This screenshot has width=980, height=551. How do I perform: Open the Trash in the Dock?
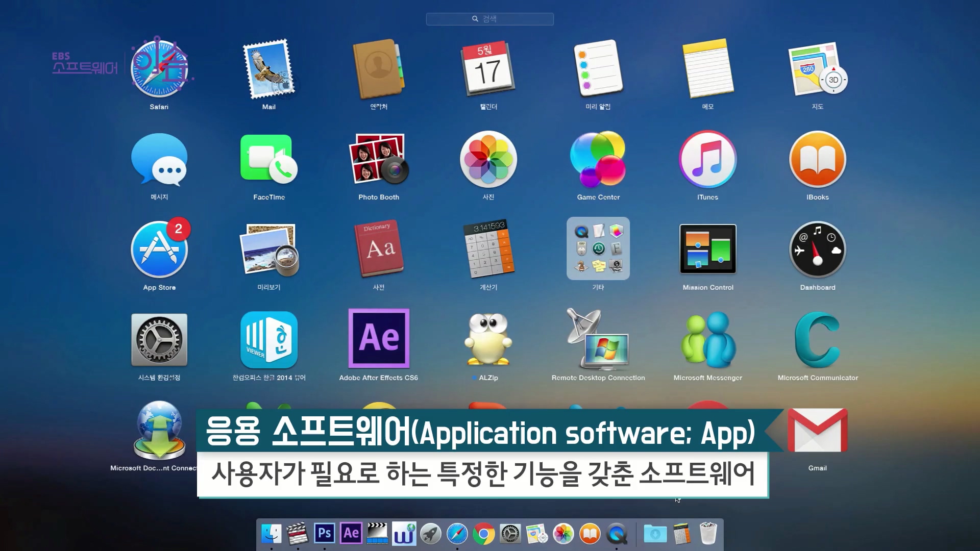coord(708,533)
